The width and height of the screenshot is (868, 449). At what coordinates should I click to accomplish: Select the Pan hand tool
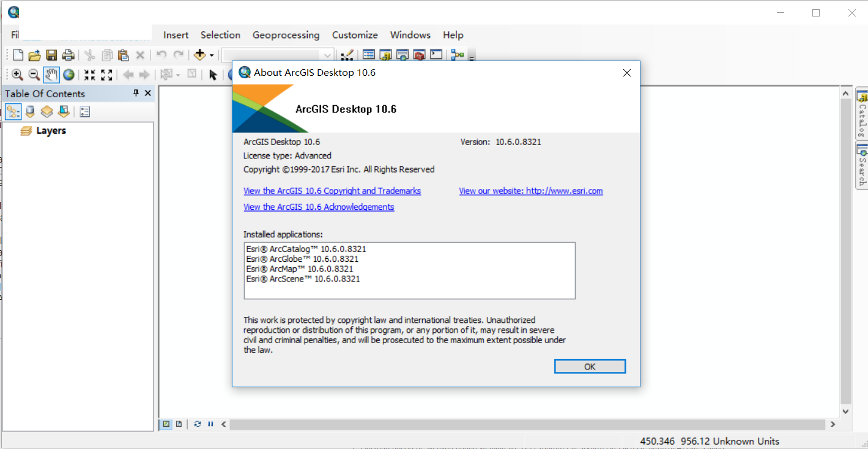pyautogui.click(x=51, y=75)
